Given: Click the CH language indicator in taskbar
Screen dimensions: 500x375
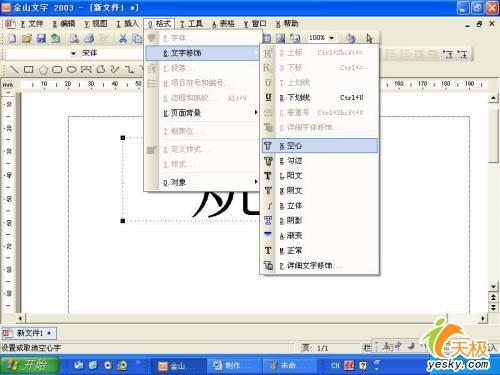Looking at the screenshot, I should (x=335, y=366).
